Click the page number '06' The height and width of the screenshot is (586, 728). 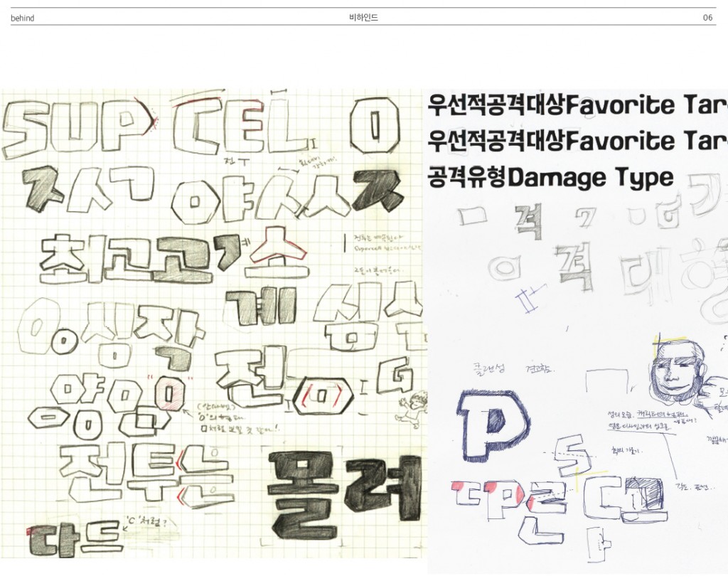click(x=707, y=18)
